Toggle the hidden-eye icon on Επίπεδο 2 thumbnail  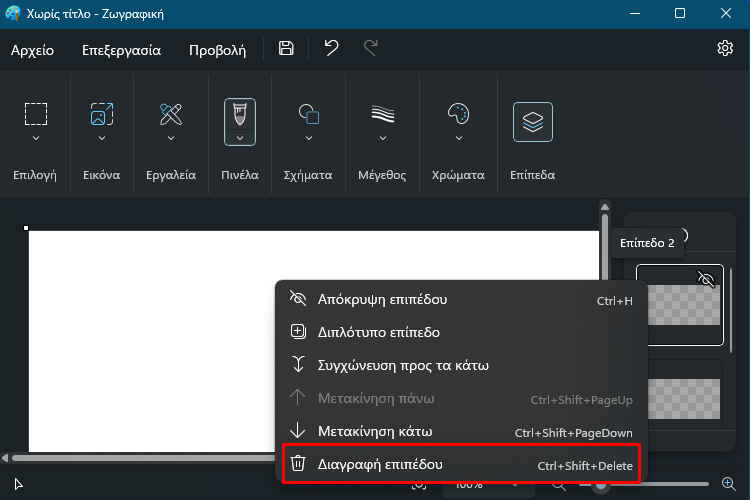[706, 278]
